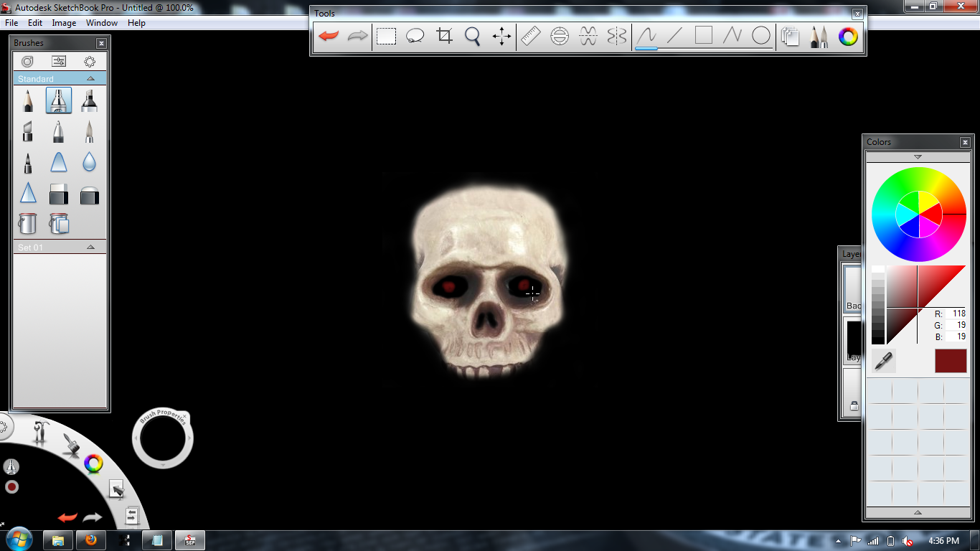Open the lagoon paintbrush menu
This screenshot has width=980, height=551.
pyautogui.click(x=70, y=445)
